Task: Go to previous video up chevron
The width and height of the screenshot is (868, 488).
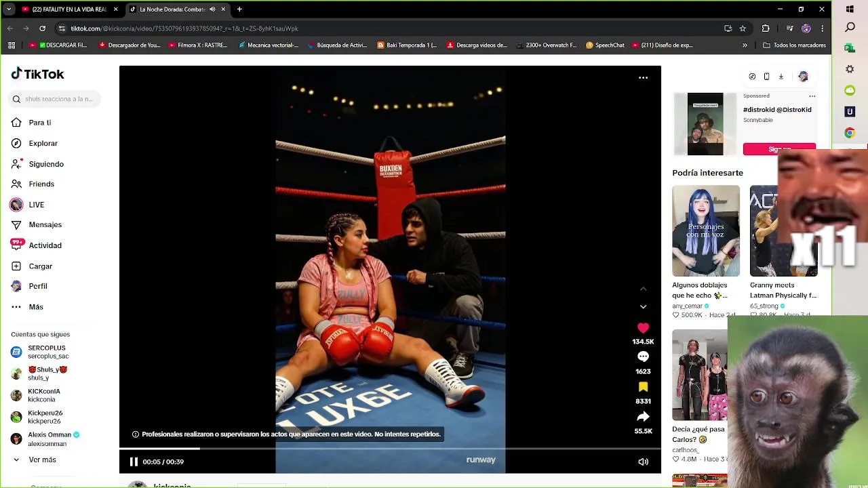Action: pyautogui.click(x=643, y=289)
